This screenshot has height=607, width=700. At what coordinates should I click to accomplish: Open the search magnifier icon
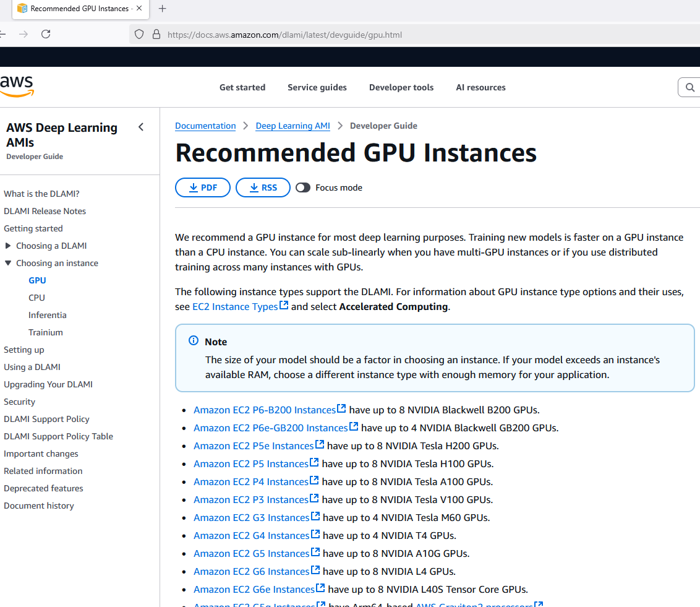pyautogui.click(x=689, y=88)
